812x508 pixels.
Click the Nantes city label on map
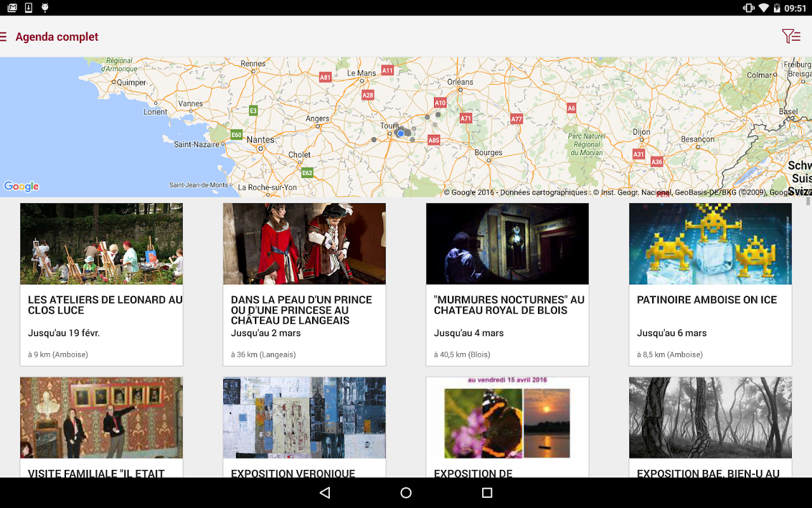[x=261, y=140]
